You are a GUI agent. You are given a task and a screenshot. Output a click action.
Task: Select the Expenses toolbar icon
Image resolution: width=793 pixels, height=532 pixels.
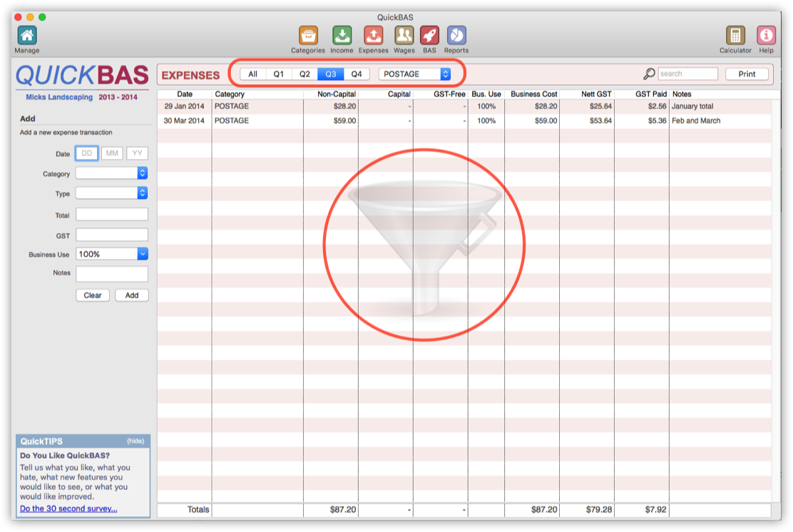[x=373, y=34]
